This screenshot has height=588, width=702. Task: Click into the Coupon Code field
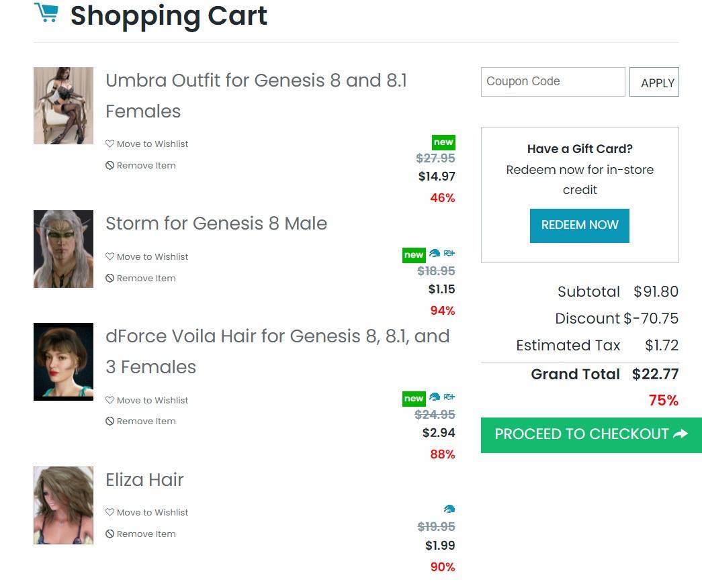552,81
